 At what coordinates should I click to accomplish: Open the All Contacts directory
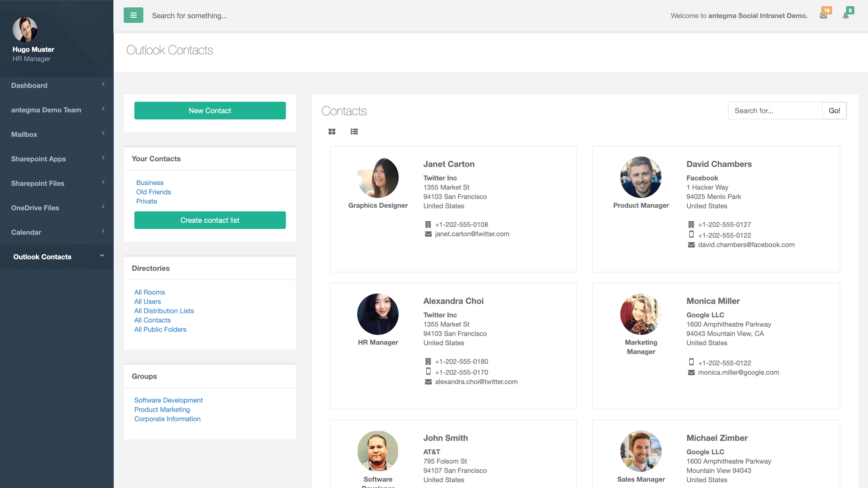click(x=152, y=320)
